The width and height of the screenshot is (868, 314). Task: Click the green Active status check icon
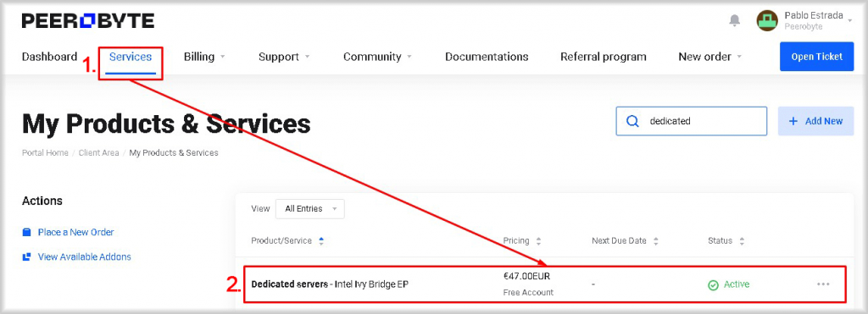coord(714,284)
